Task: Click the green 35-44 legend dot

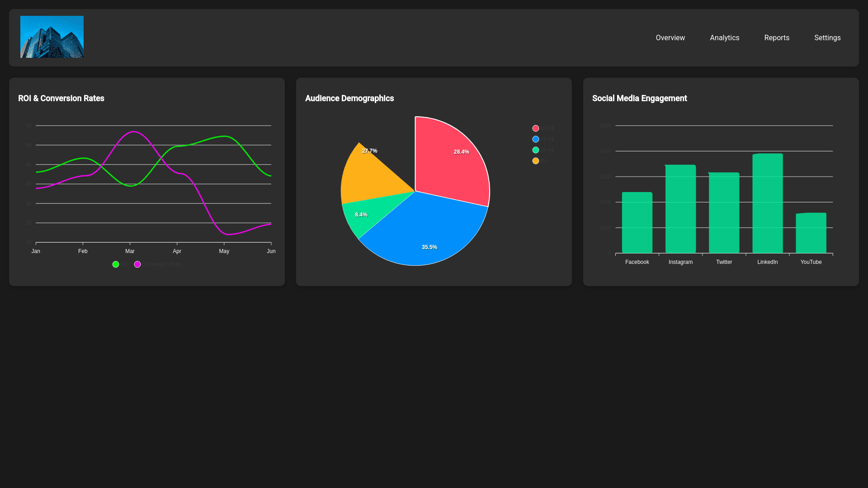Action: [x=536, y=150]
